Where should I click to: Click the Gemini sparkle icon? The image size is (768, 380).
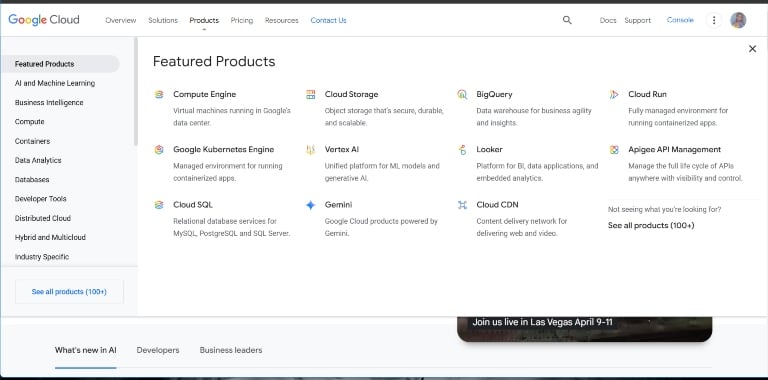click(311, 205)
